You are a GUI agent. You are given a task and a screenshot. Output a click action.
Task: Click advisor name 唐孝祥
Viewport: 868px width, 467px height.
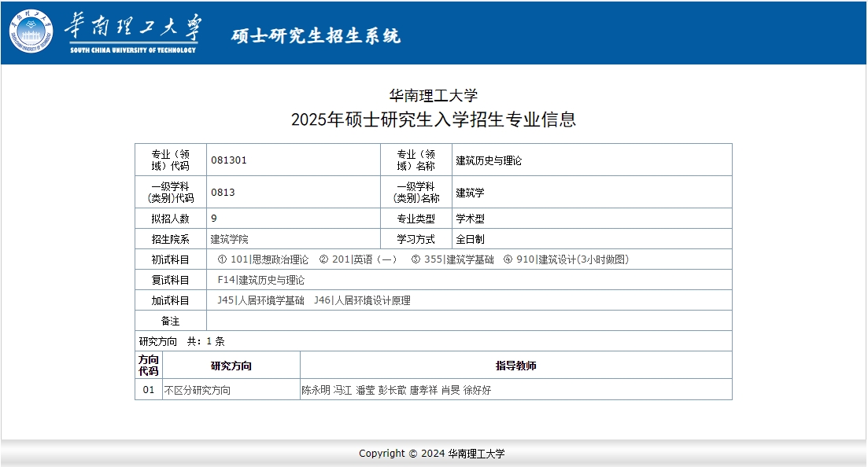tap(423, 390)
